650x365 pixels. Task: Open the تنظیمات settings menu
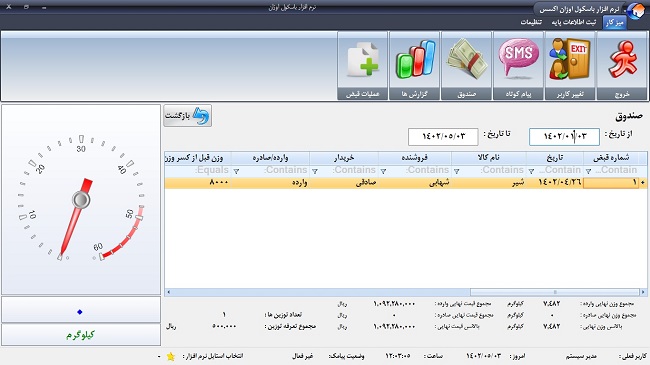(x=531, y=22)
